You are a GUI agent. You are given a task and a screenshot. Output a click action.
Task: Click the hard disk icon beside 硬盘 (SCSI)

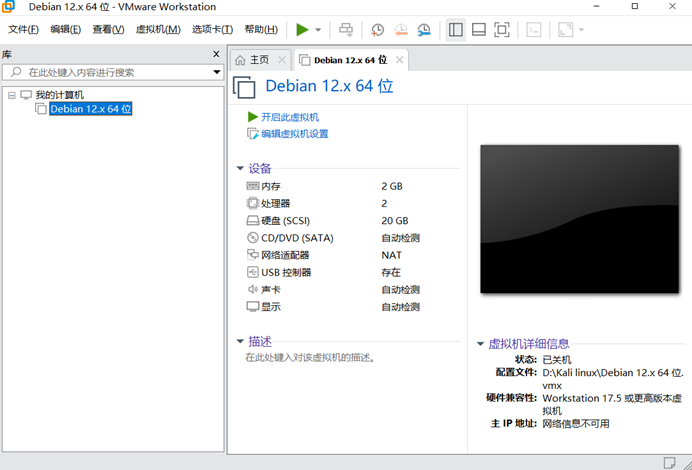click(252, 220)
